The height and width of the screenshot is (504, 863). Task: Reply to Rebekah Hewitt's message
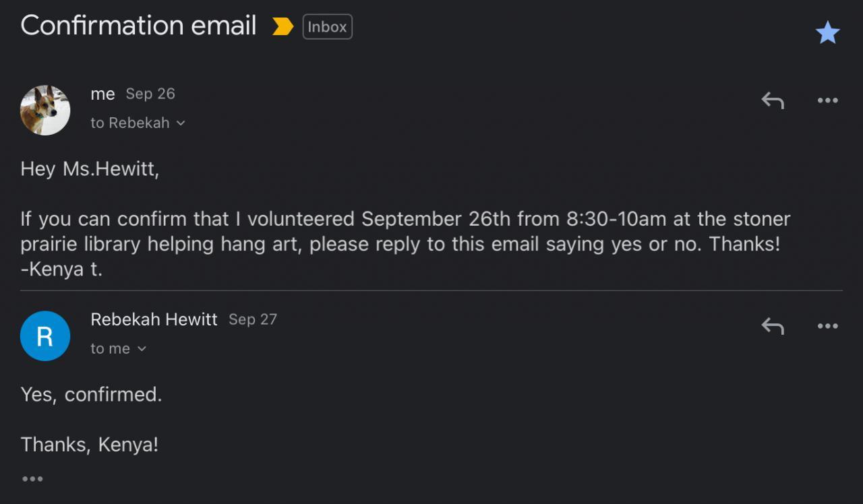(x=773, y=326)
